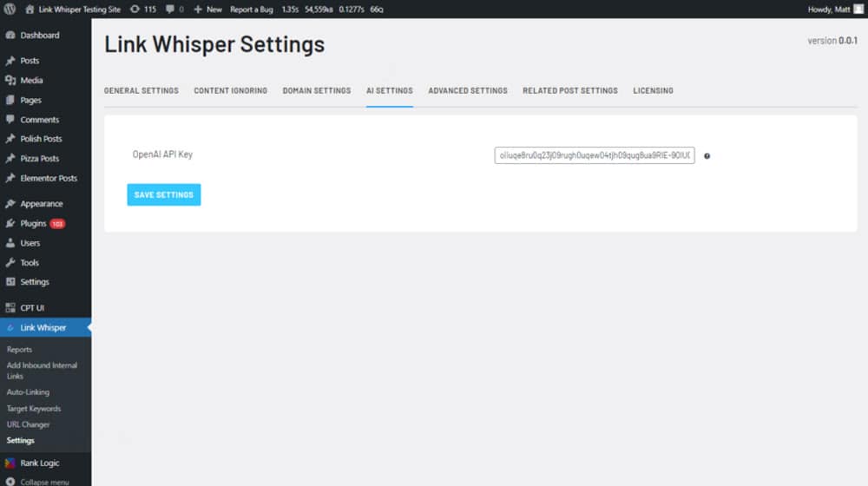Click the Rank Logic icon

10,463
